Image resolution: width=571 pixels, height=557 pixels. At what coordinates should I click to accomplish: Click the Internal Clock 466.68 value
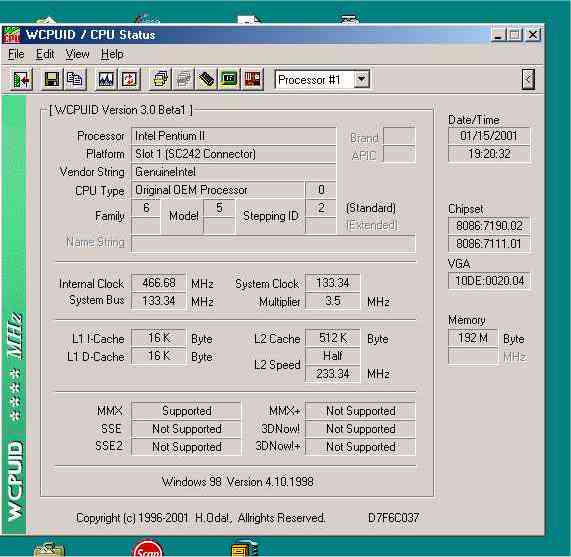[159, 283]
